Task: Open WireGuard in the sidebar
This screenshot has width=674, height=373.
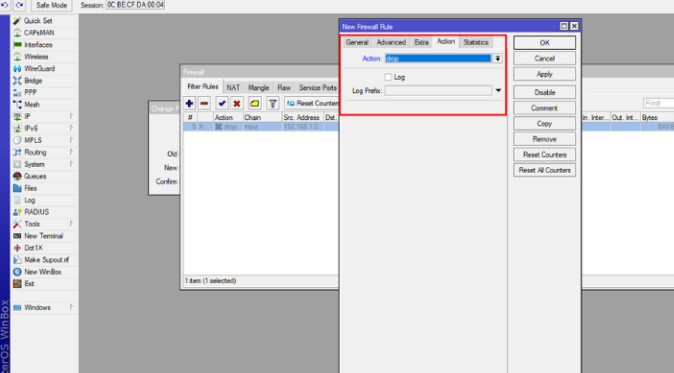Action: [x=39, y=69]
